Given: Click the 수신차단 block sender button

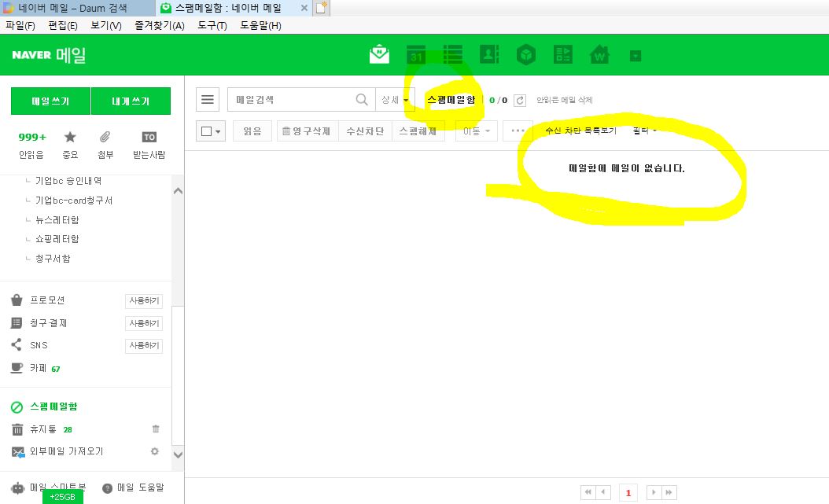Looking at the screenshot, I should (x=365, y=131).
